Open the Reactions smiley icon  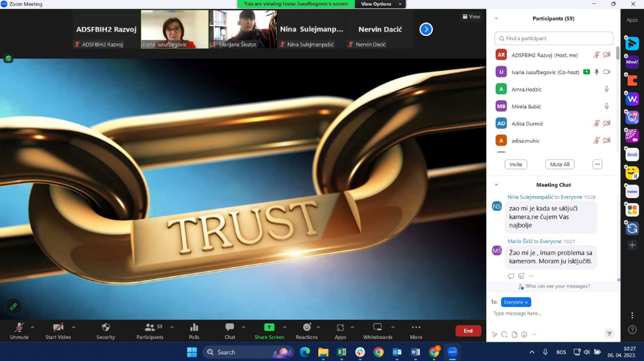click(307, 327)
